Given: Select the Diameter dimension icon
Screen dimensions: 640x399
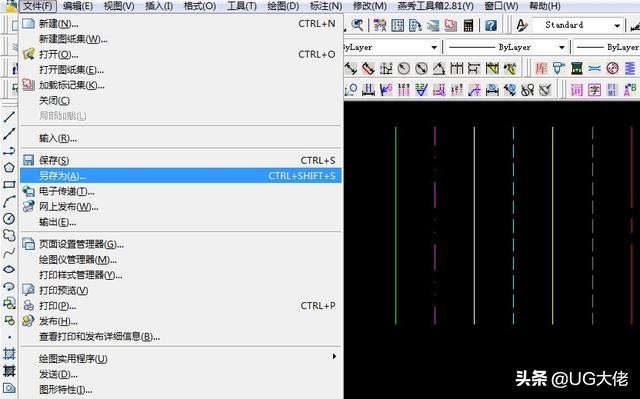Looking at the screenshot, I should click(421, 68).
